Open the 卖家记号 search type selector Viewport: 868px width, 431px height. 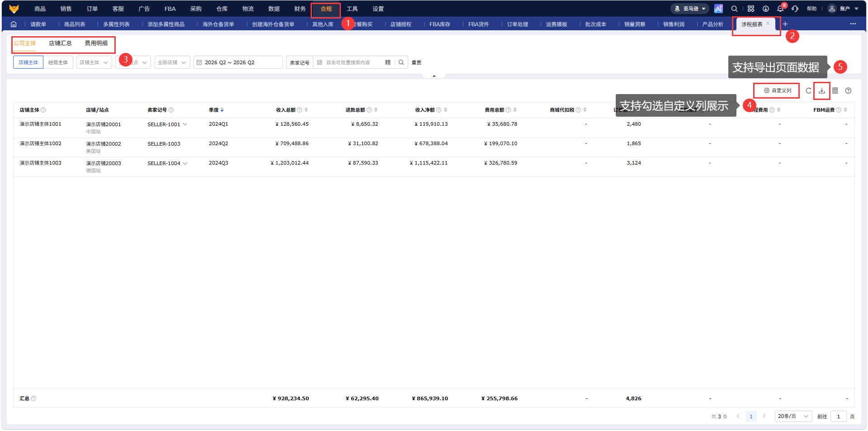299,62
